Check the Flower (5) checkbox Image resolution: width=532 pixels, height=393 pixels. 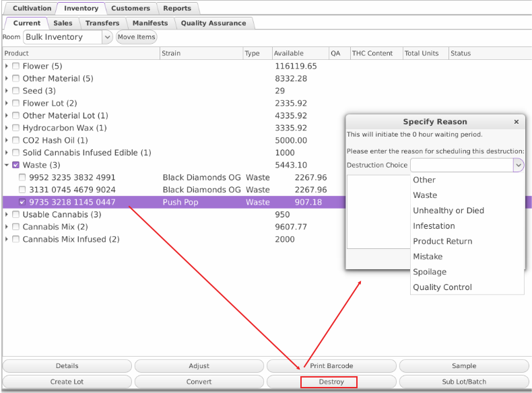[x=16, y=67]
